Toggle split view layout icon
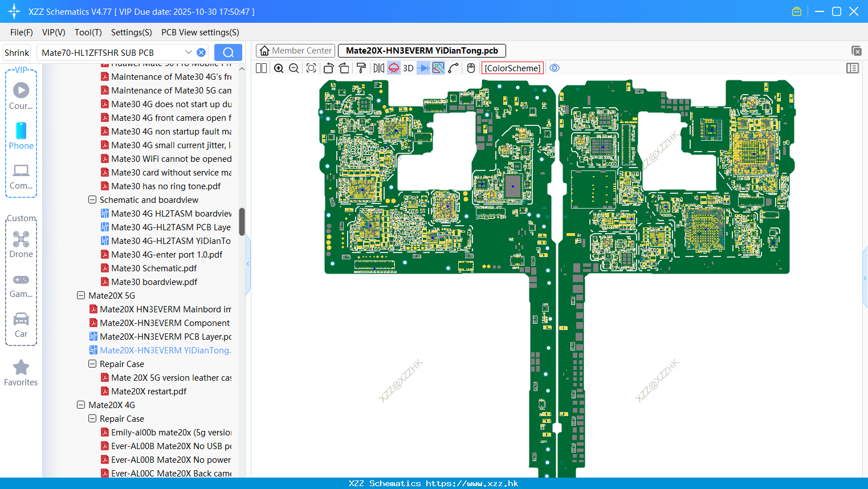Viewport: 868px width, 489px height. point(261,68)
